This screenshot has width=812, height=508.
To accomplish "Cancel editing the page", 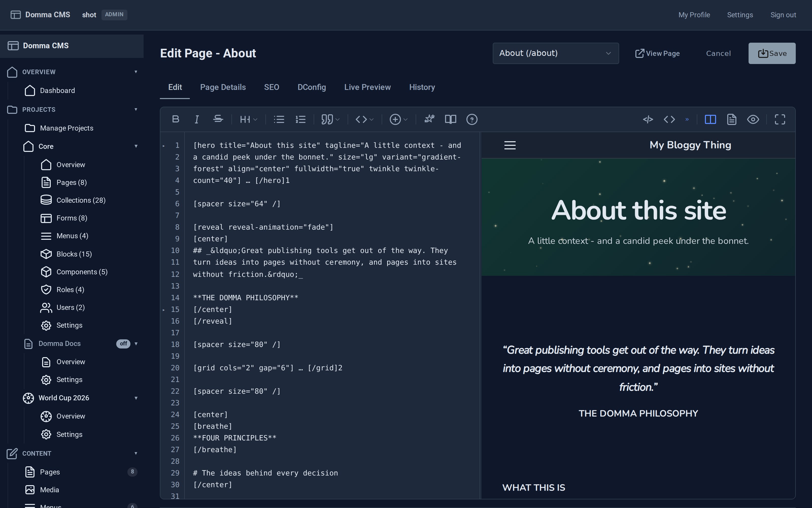I will tap(718, 53).
